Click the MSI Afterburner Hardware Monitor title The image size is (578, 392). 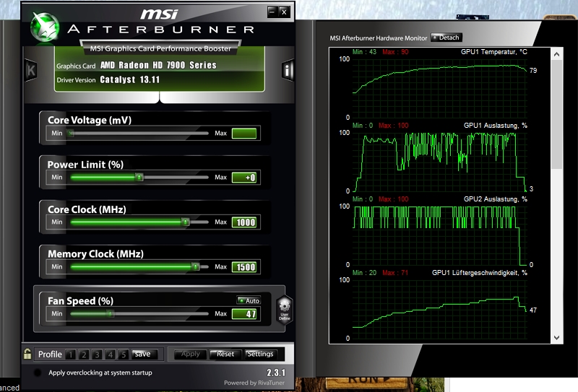pyautogui.click(x=378, y=38)
